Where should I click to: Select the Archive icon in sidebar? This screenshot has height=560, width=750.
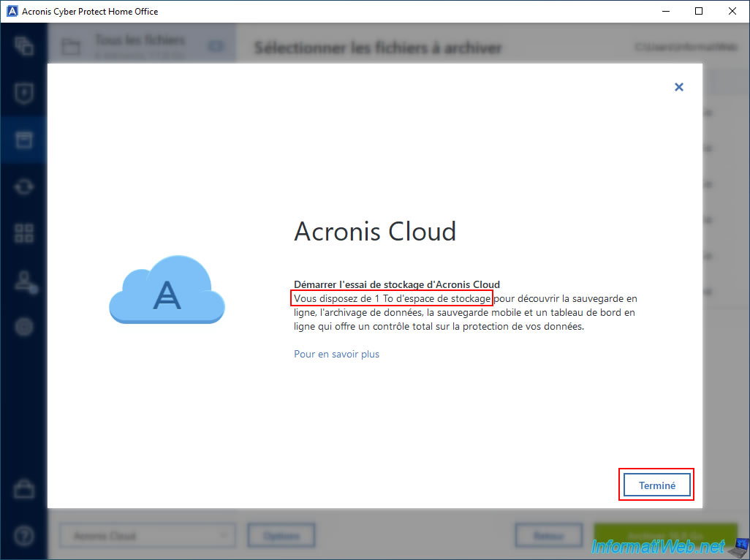pos(23,139)
